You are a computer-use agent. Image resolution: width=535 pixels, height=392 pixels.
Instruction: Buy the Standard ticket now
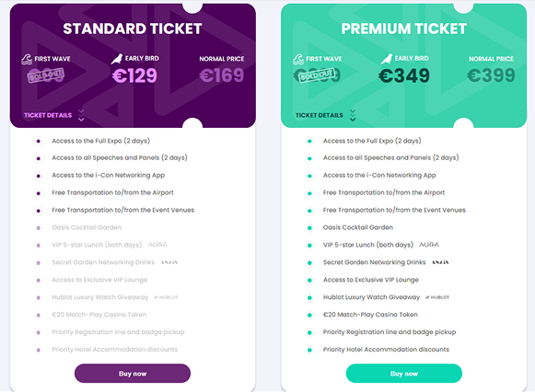point(133,374)
